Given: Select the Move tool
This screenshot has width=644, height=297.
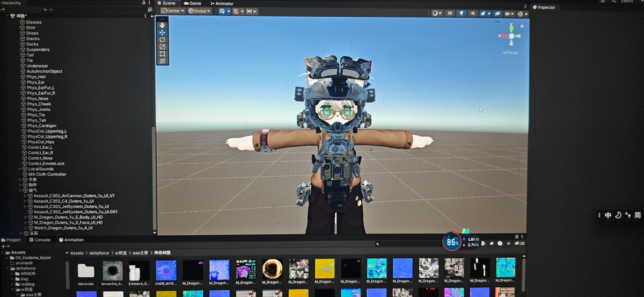Looking at the screenshot, I should pyautogui.click(x=163, y=32).
